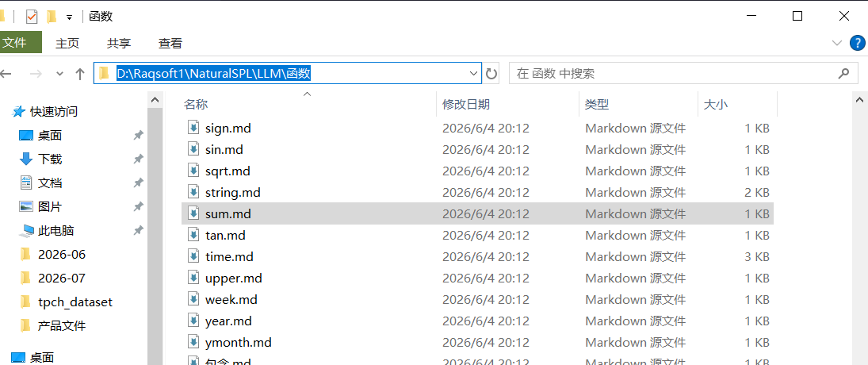Click inside the 在 函数 中搜索 search box
The height and width of the screenshot is (365, 868).
click(x=672, y=73)
